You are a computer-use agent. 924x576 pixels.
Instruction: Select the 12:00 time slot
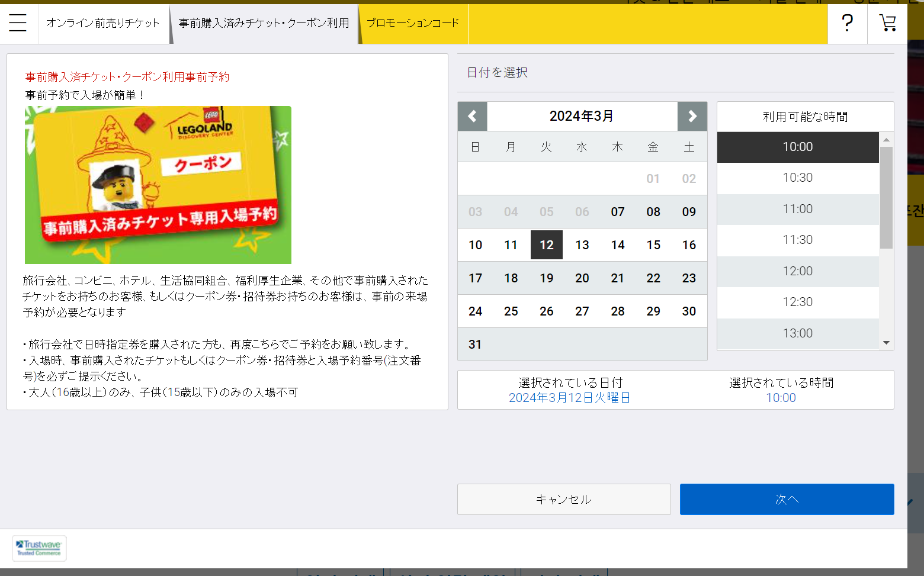tap(798, 271)
